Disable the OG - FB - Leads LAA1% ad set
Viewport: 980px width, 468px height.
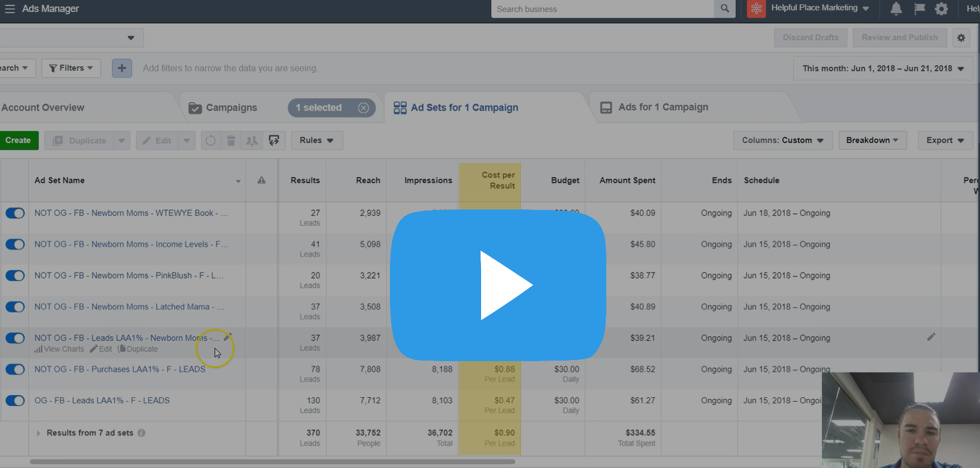[15, 401]
